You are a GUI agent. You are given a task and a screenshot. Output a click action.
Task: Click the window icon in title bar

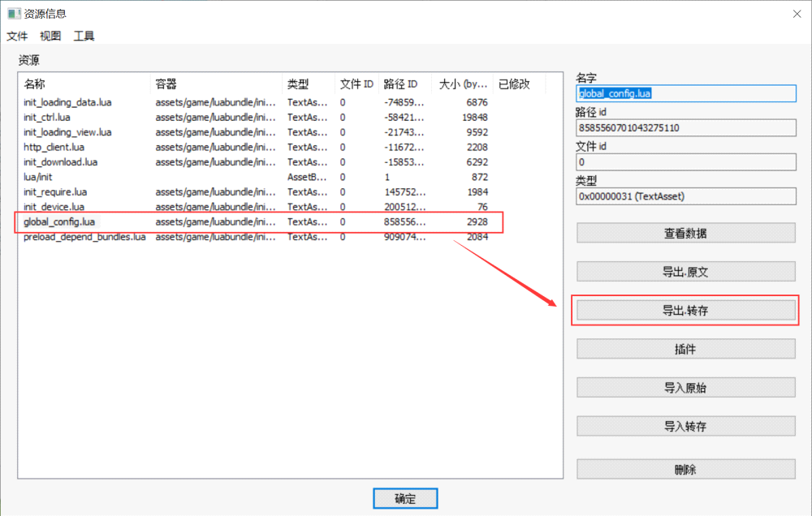[x=13, y=13]
